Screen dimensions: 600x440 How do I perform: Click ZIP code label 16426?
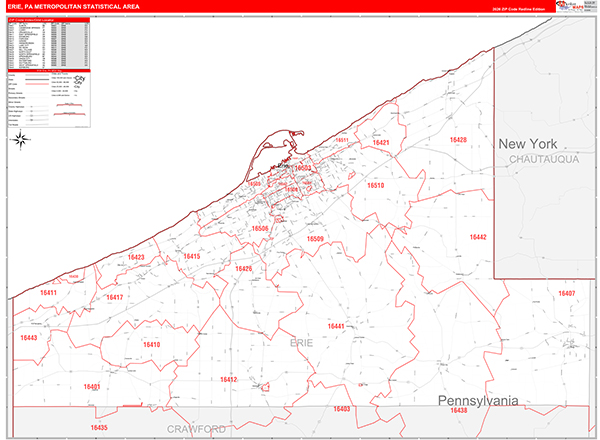pyautogui.click(x=244, y=269)
